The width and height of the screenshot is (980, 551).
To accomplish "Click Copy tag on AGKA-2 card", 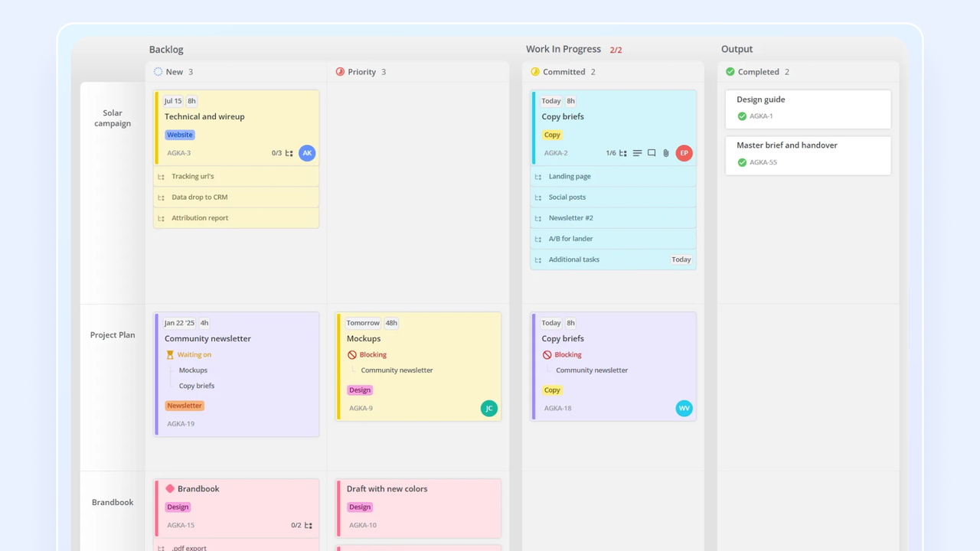I will point(552,135).
